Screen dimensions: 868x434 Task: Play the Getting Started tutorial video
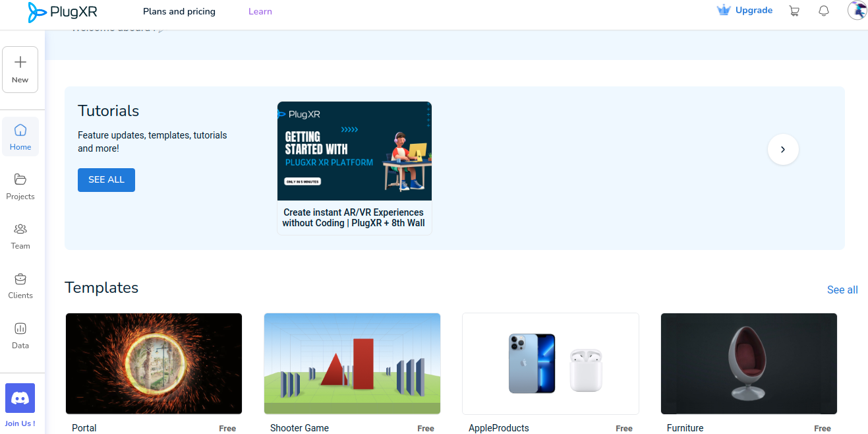click(x=355, y=150)
